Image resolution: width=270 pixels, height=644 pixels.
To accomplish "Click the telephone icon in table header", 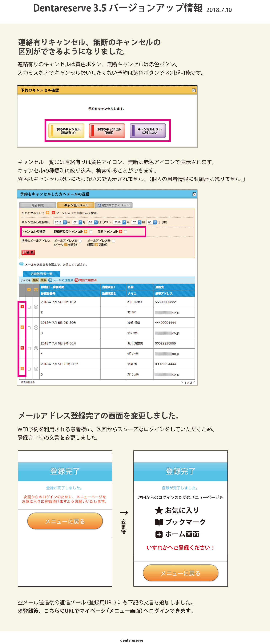I will (36, 289).
